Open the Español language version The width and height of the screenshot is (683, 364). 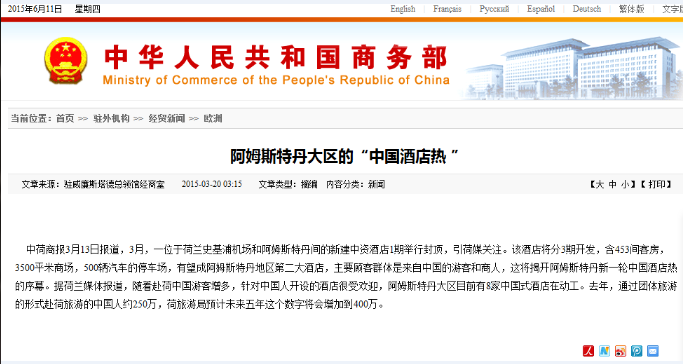541,9
